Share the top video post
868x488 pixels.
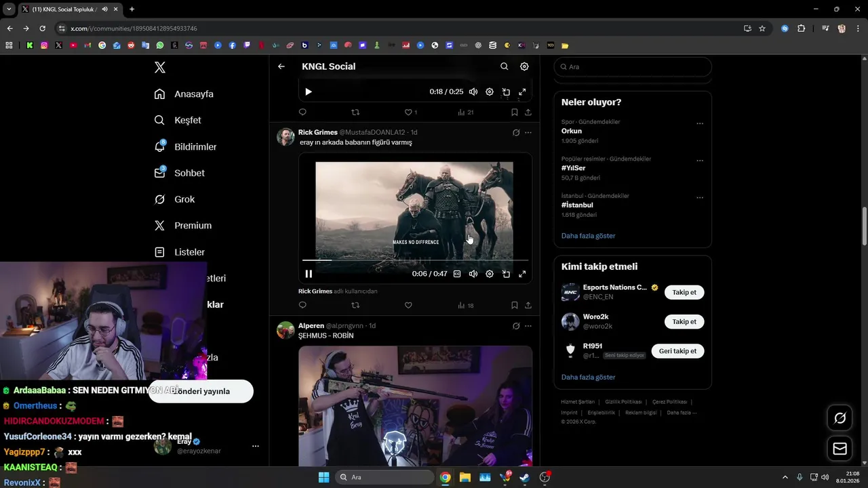(528, 113)
